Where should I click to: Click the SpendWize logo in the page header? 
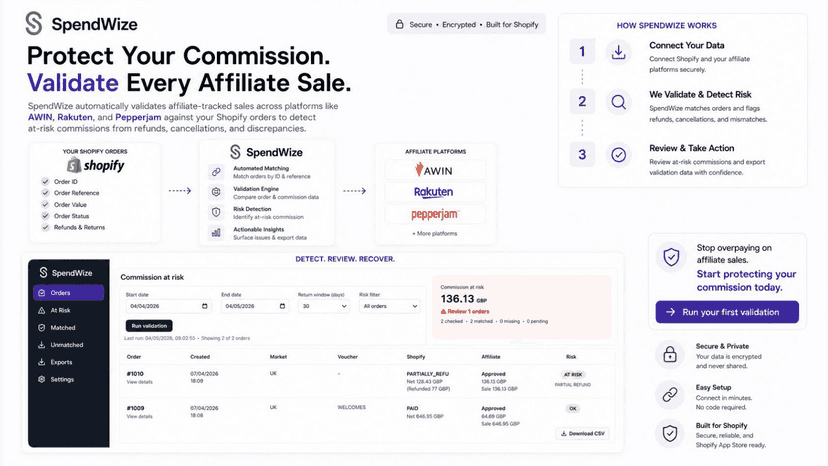81,24
